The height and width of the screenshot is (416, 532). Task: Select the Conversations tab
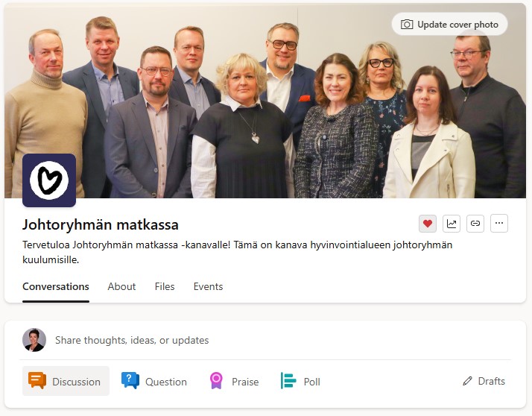[56, 286]
